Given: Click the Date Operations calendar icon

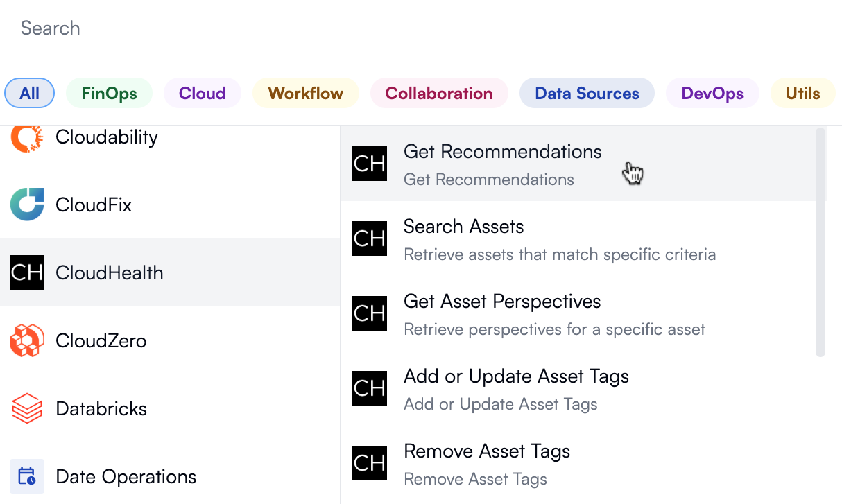Looking at the screenshot, I should [x=27, y=476].
